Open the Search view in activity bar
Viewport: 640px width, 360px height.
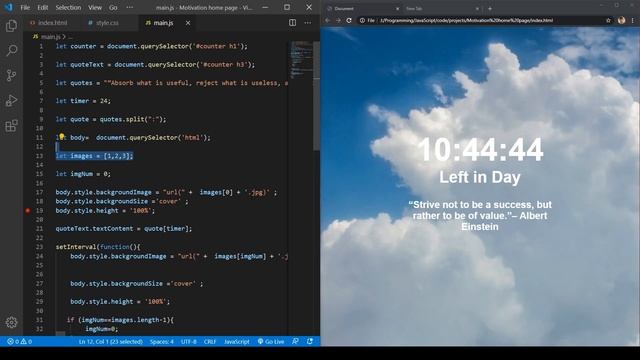(x=11, y=51)
